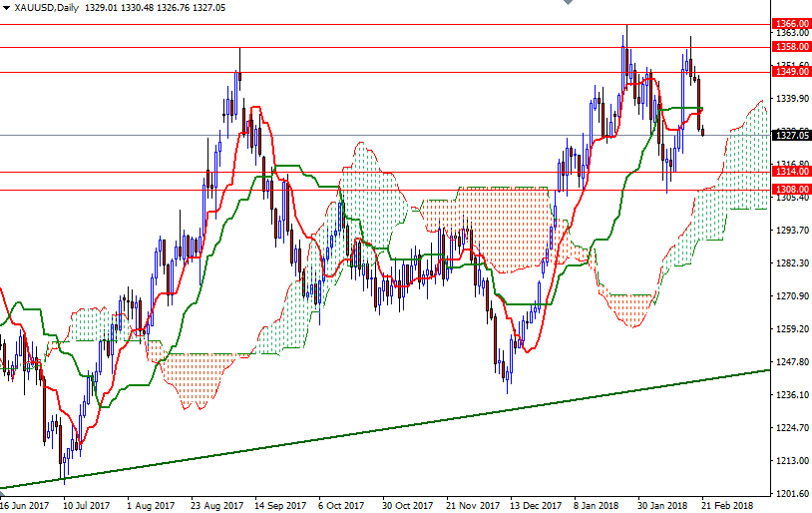
Task: Click the dropdown arrow beside XAUUSD,Daily
Action: (x=6, y=7)
